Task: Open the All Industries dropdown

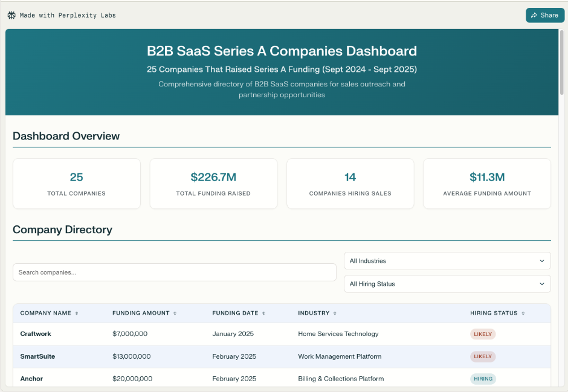Action: coord(447,261)
